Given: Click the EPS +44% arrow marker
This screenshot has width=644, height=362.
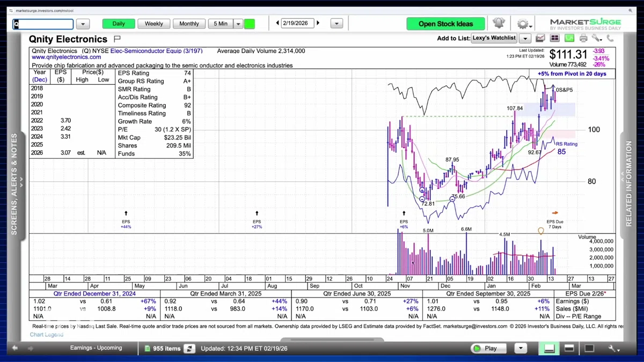Looking at the screenshot, I should click(126, 213).
